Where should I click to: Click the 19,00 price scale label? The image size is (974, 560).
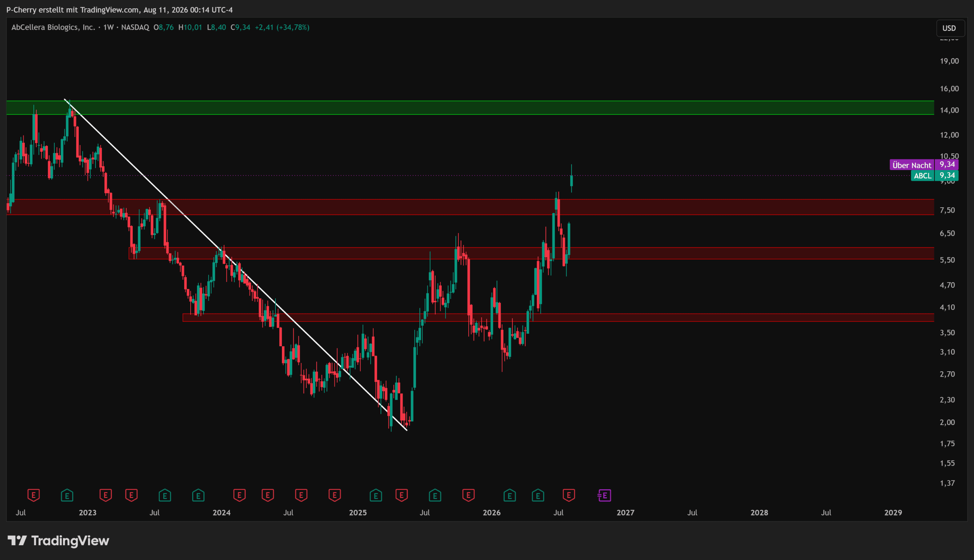tap(949, 61)
